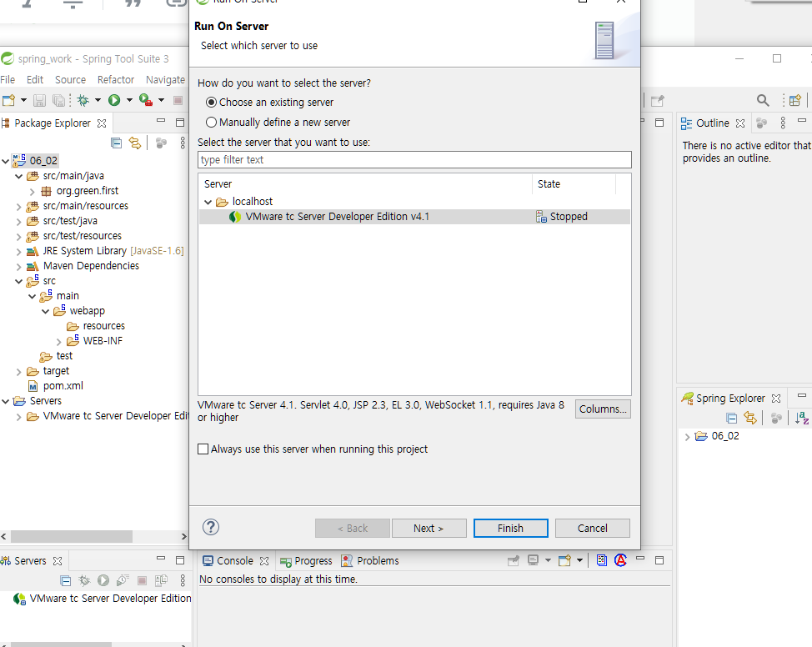Screen dimensions: 812x647
Task: Select Choose an existing server radio
Action: (211, 103)
